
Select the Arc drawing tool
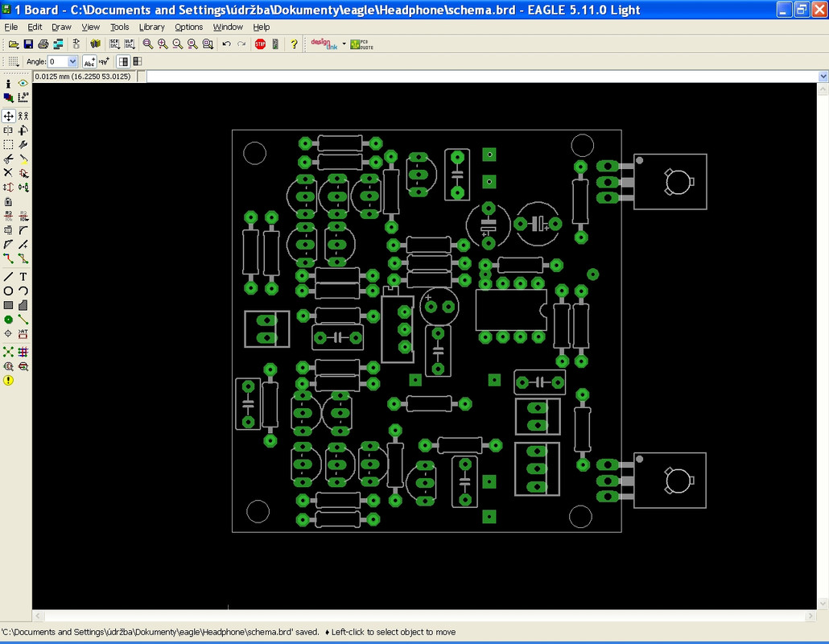[x=23, y=291]
